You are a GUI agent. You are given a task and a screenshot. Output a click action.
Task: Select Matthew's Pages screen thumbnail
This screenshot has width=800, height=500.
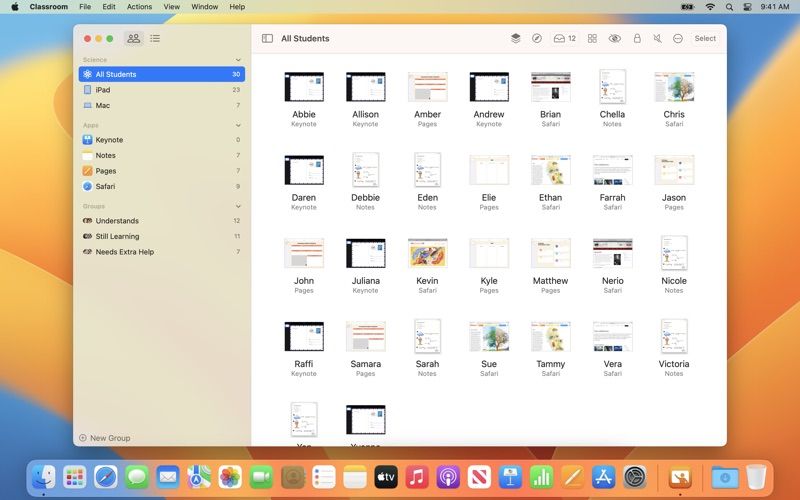(x=551, y=253)
